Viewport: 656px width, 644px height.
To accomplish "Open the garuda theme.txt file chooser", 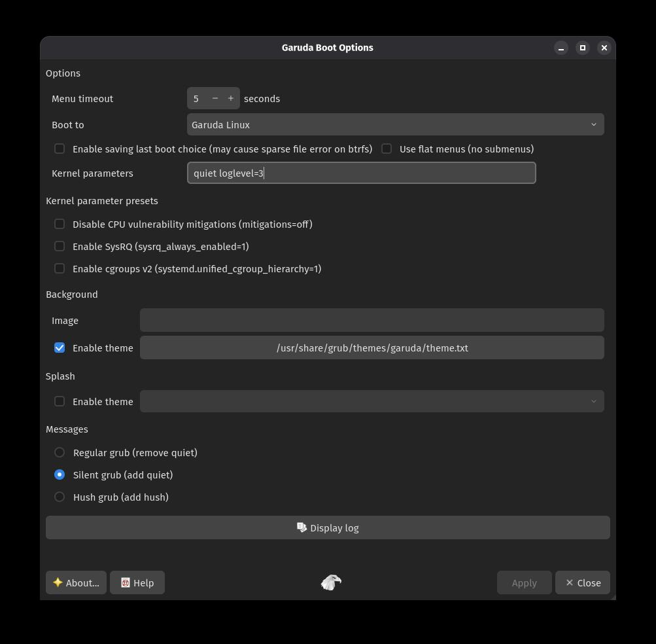I will click(x=372, y=348).
